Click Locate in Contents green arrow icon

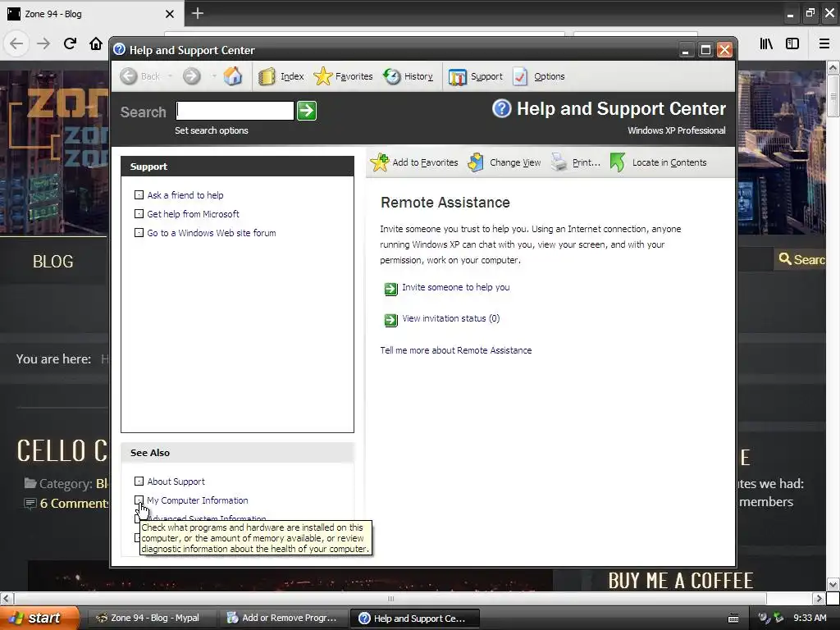(618, 162)
